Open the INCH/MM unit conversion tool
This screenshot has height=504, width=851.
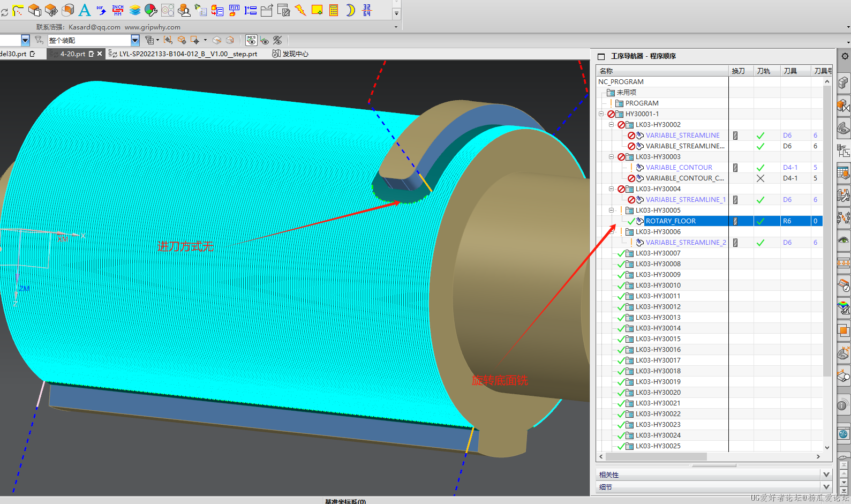point(118,10)
